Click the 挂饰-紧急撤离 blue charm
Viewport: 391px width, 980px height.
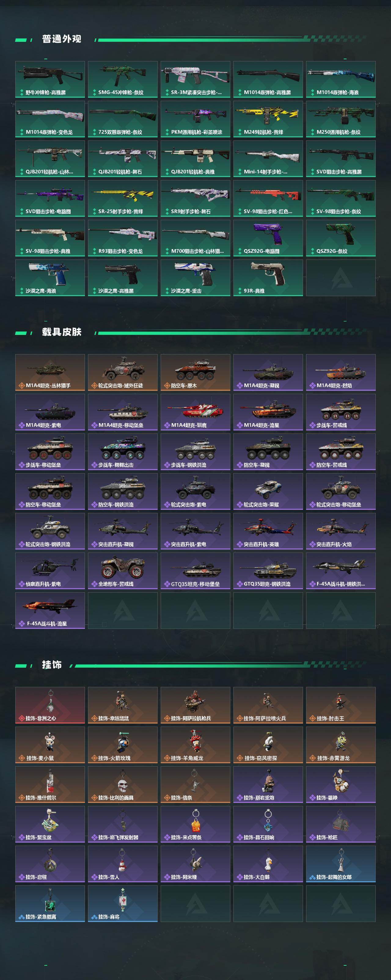(50, 904)
